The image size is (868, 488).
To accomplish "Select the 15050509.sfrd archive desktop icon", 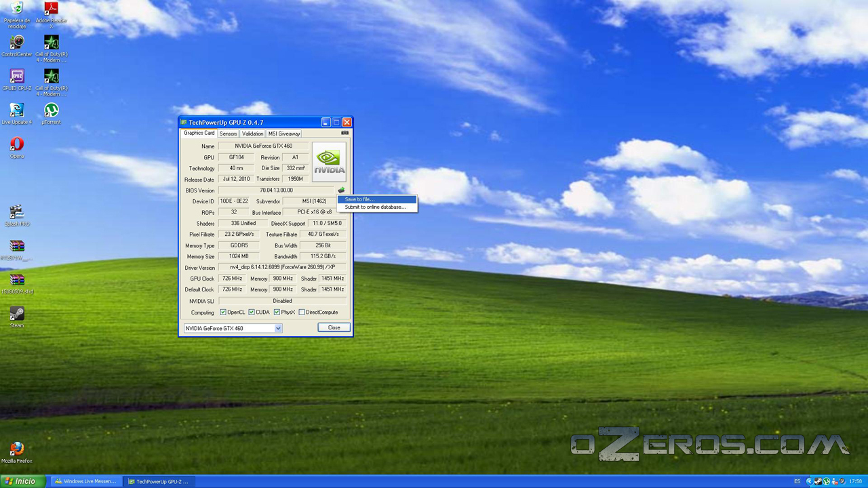I will pos(17,284).
